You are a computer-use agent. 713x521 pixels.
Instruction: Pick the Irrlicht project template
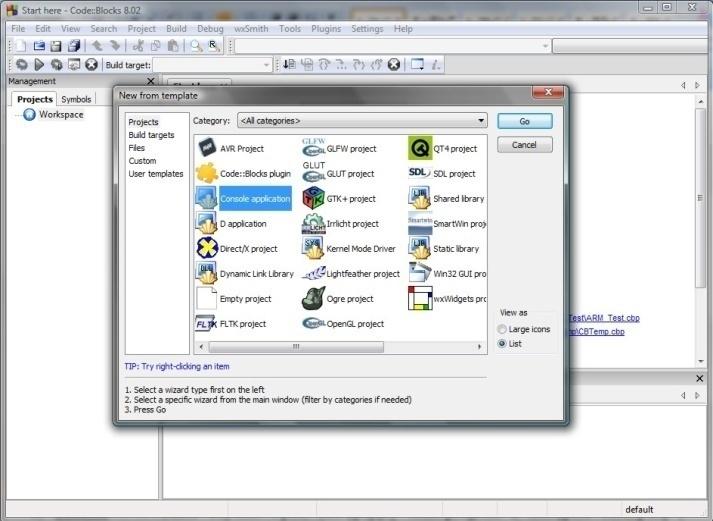tap(341, 224)
